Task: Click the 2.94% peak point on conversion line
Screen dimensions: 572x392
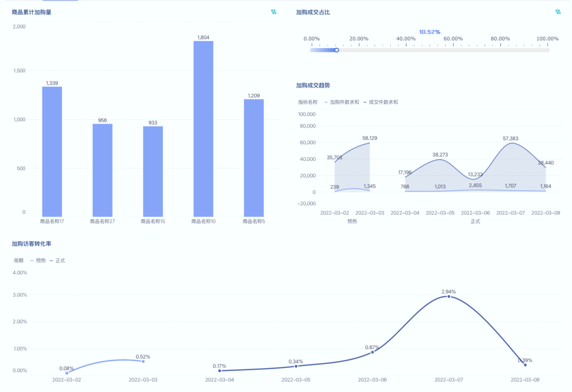Action: (x=449, y=297)
